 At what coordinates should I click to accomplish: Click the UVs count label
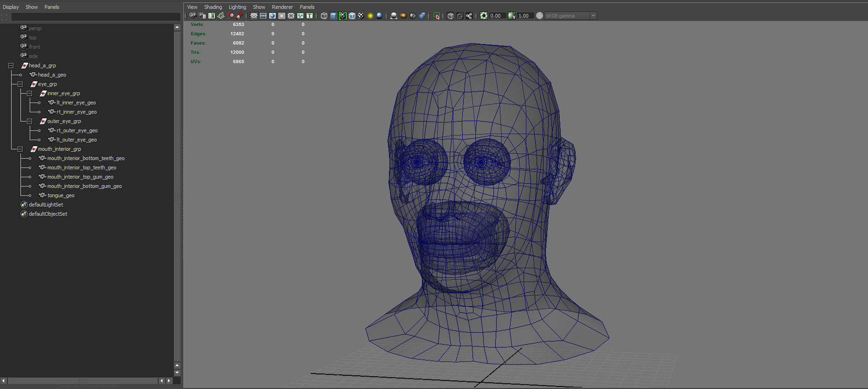196,61
